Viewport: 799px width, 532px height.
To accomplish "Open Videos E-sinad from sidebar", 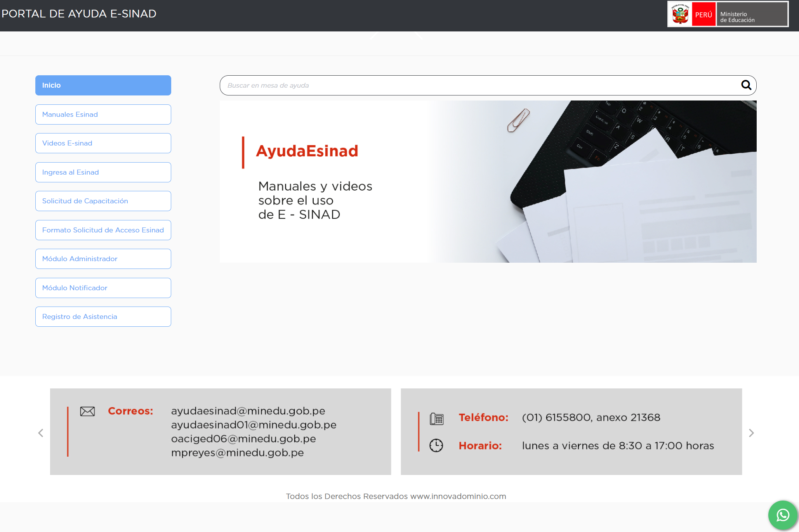I will 103,143.
